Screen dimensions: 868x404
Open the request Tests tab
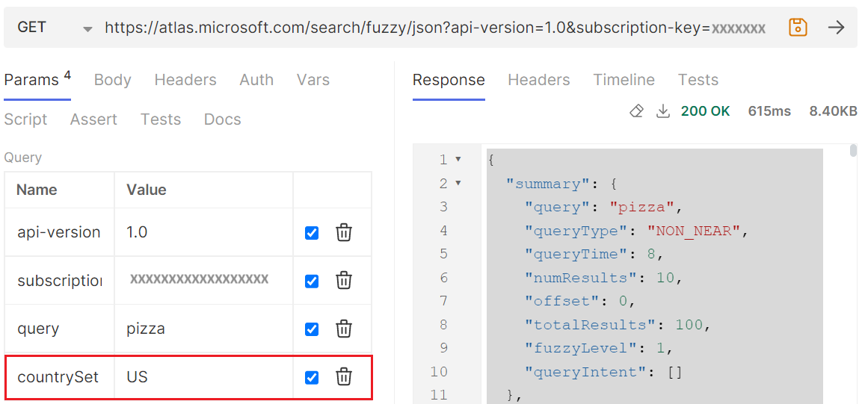pos(161,119)
